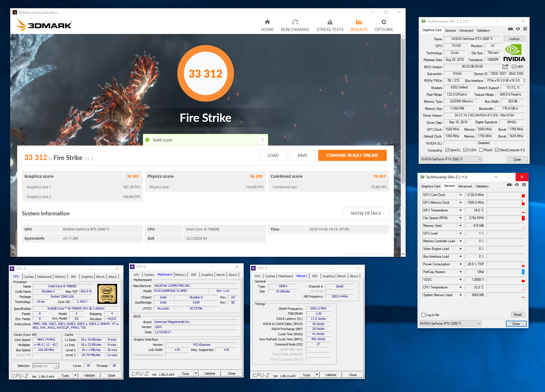The width and height of the screenshot is (545, 392).
Task: Close the GPU-Z Sensors window with red X
Action: click(522, 177)
